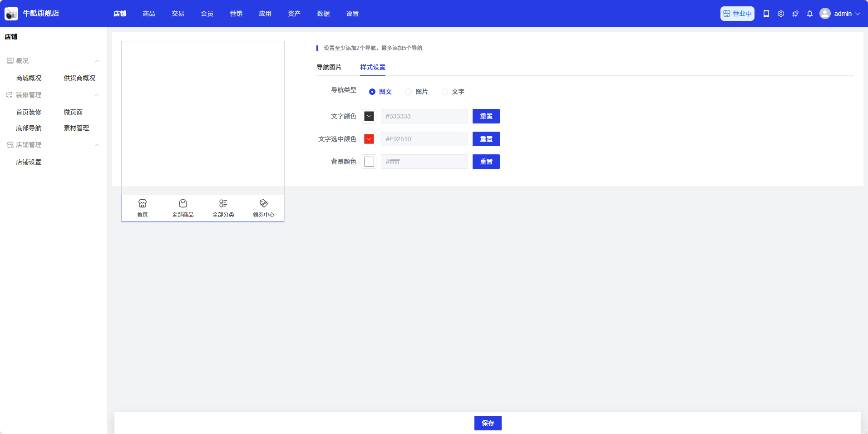Screen dimensions: 868x434
Task: Select the 图片 navigation type radio
Action: [x=409, y=92]
